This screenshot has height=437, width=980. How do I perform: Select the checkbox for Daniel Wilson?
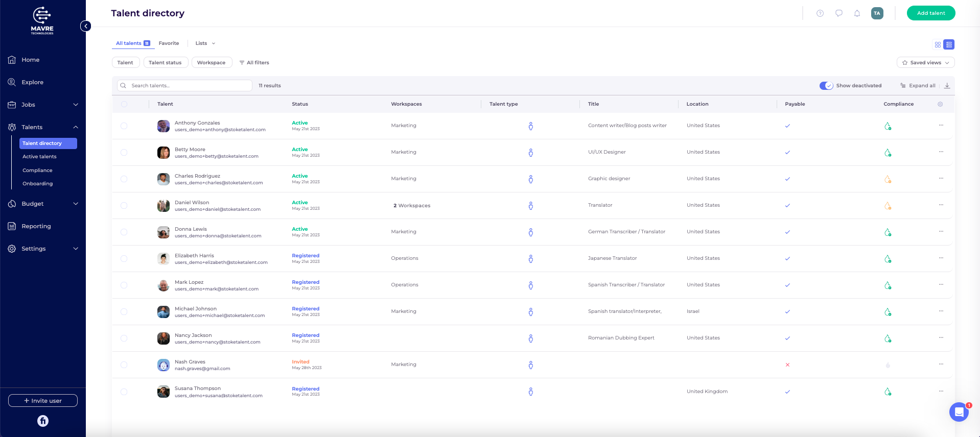click(x=124, y=205)
